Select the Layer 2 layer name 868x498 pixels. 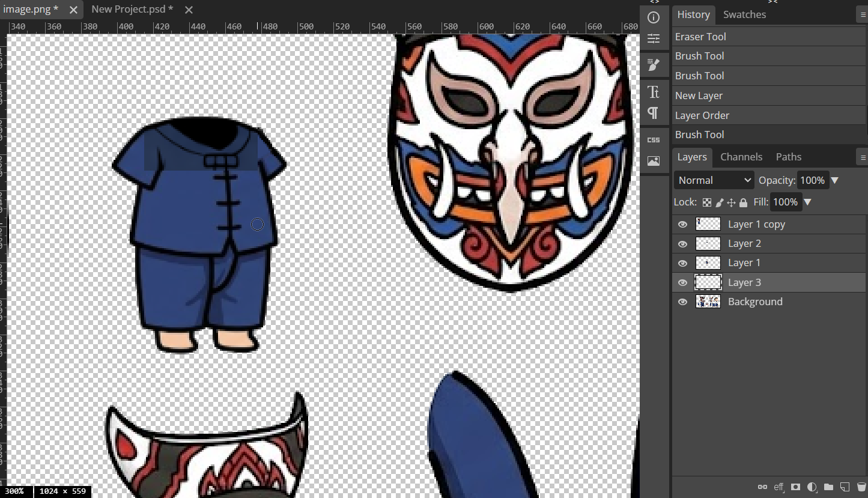pyautogui.click(x=744, y=244)
